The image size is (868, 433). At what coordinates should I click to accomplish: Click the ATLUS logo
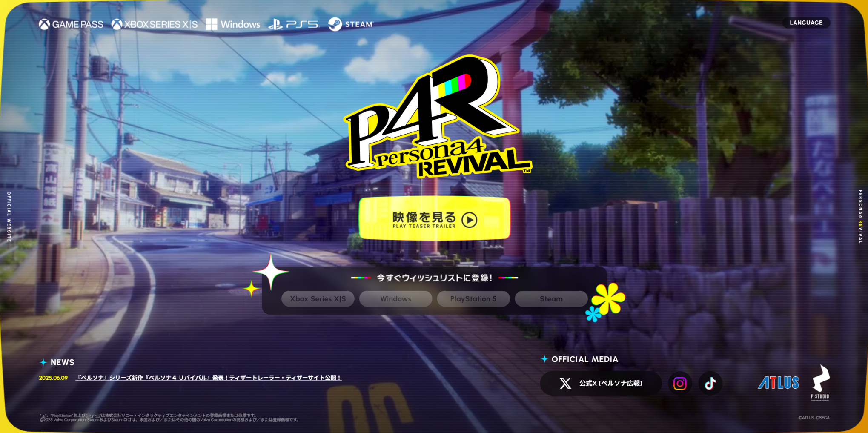click(778, 383)
